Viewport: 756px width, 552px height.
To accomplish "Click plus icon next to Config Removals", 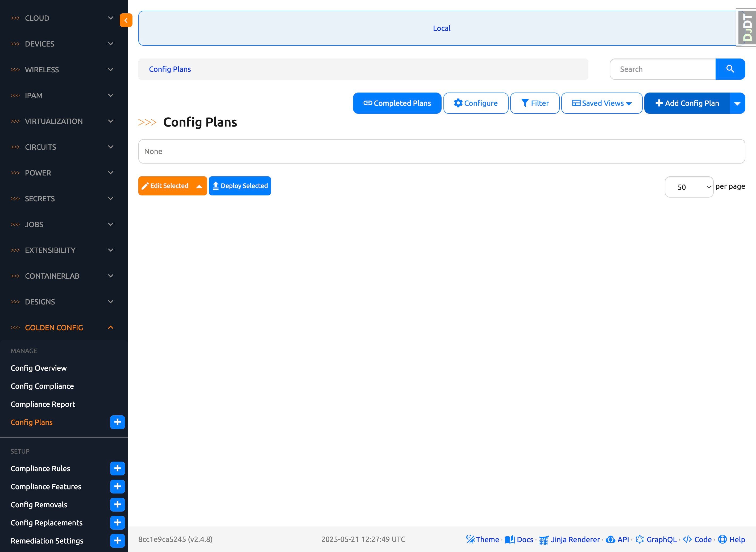I will (x=117, y=504).
